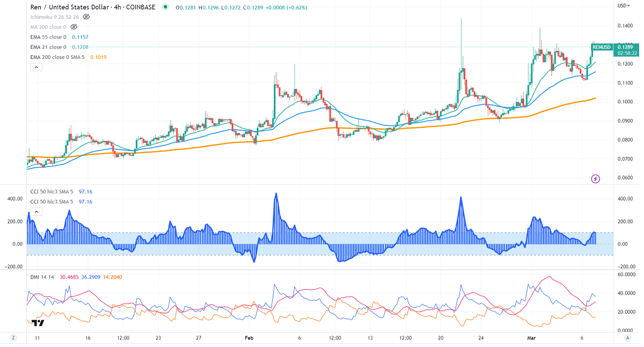The width and height of the screenshot is (644, 347).
Task: Select the EMA 21 close indicator label
Action: pos(48,47)
